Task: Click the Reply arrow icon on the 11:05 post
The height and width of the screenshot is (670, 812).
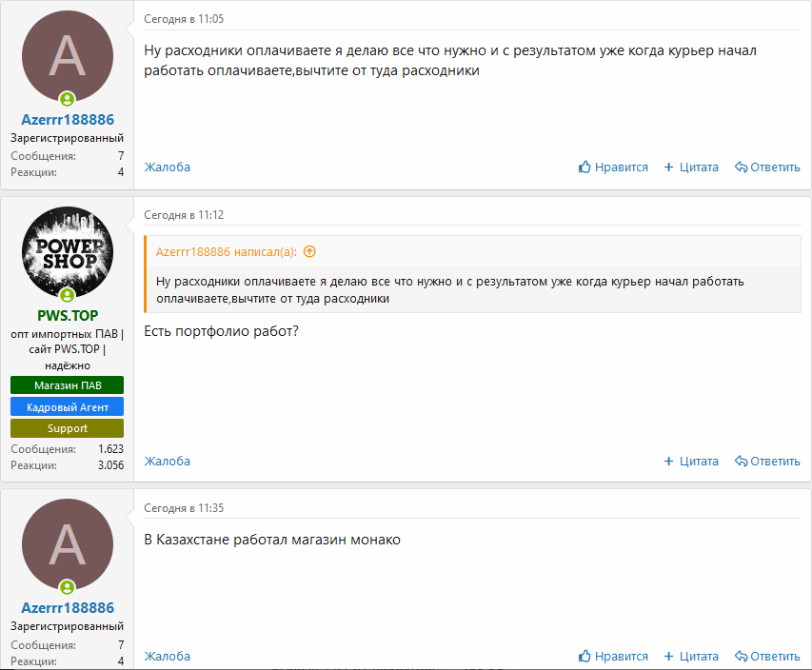Action: coord(741,167)
